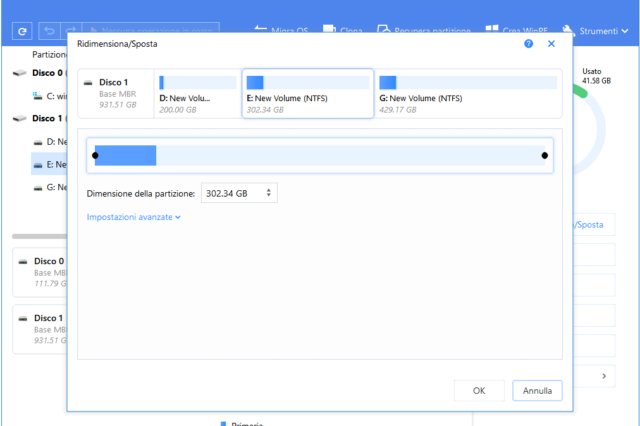
Task: Click Crea WinPE in the toolbar
Action: pos(517,30)
